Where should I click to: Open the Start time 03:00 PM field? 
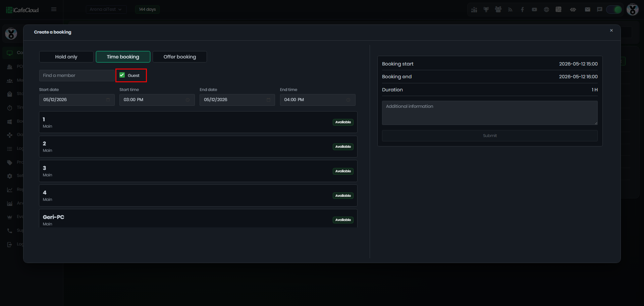click(157, 100)
